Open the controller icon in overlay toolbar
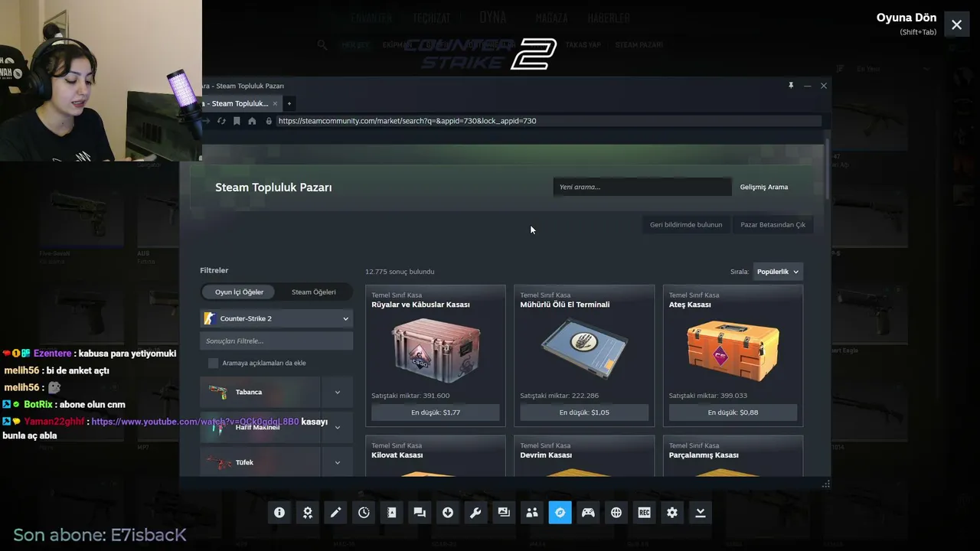980x551 pixels. click(588, 513)
